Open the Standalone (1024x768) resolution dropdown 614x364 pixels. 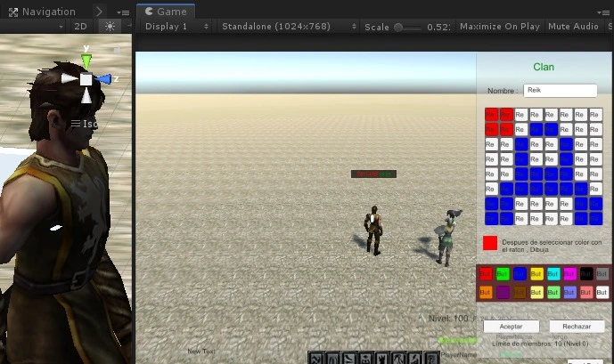289,26
